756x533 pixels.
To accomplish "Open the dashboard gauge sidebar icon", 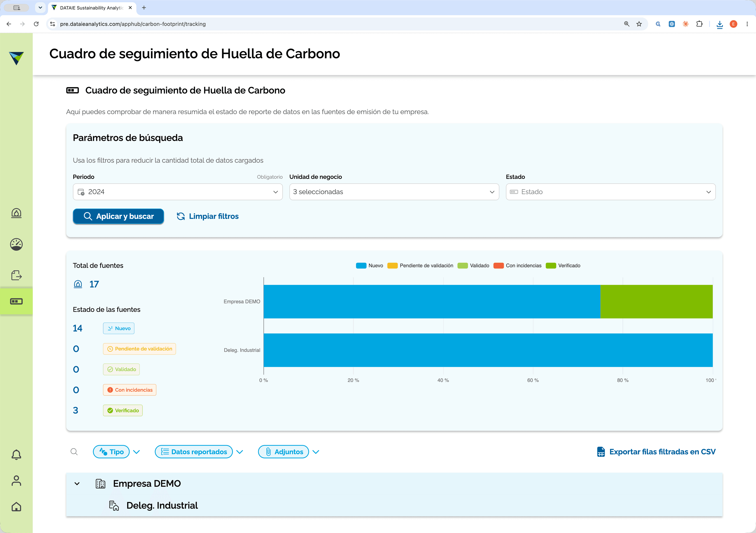I will click(x=16, y=244).
